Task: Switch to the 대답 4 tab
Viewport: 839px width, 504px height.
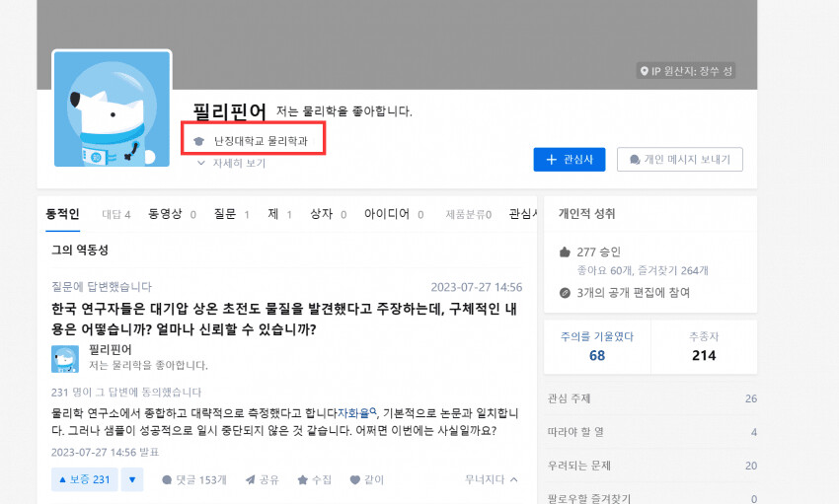Action: click(x=116, y=214)
